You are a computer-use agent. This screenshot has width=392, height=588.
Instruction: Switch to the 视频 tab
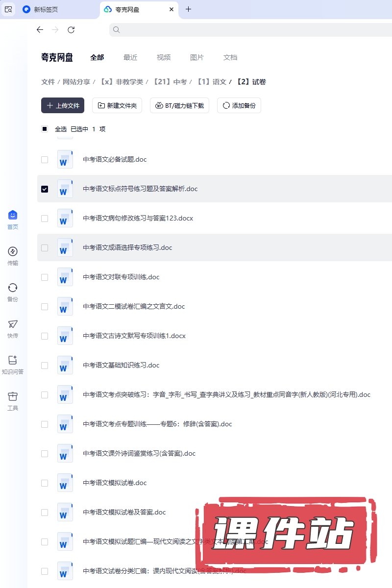click(x=164, y=57)
